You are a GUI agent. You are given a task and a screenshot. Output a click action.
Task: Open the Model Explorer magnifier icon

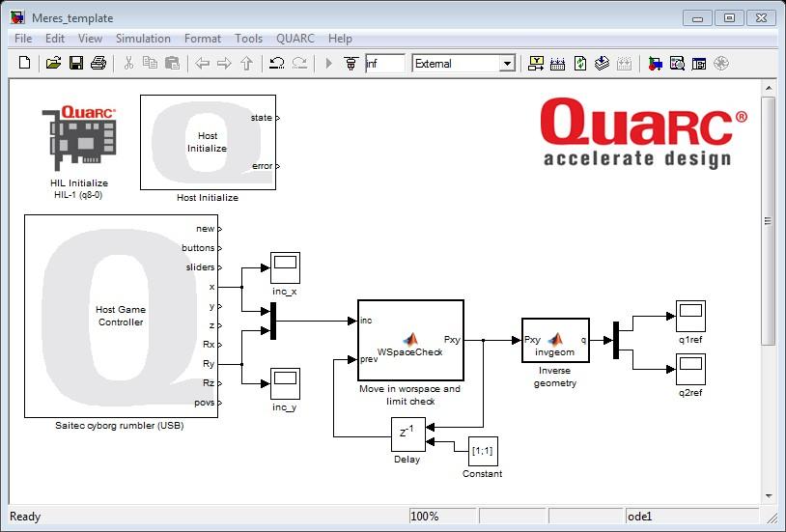point(677,63)
